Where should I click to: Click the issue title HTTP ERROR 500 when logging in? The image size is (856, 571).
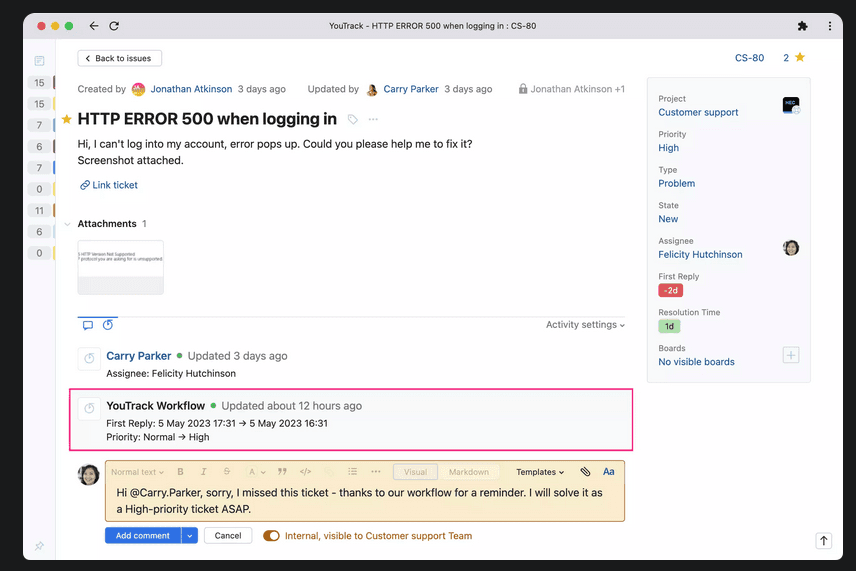pos(207,119)
